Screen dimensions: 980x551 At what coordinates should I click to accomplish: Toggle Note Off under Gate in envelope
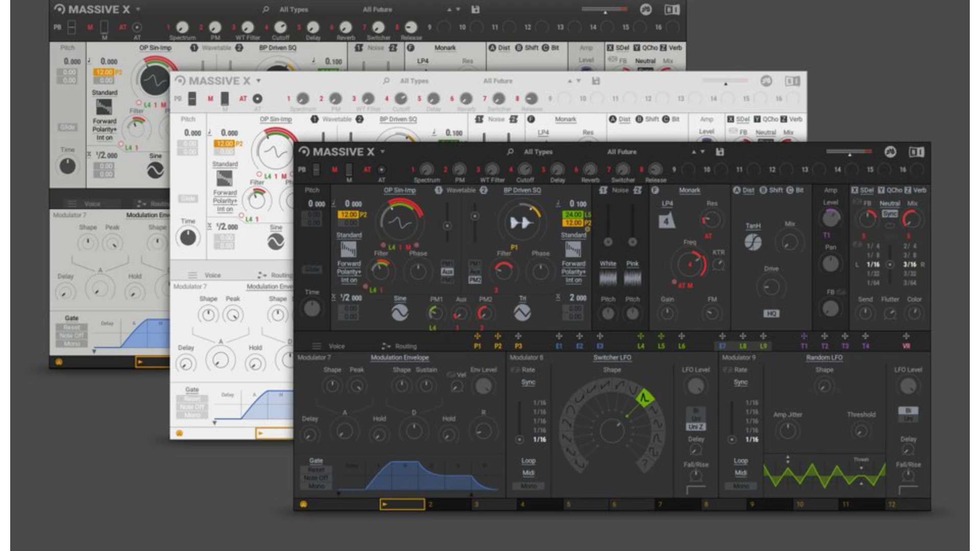coord(316,478)
